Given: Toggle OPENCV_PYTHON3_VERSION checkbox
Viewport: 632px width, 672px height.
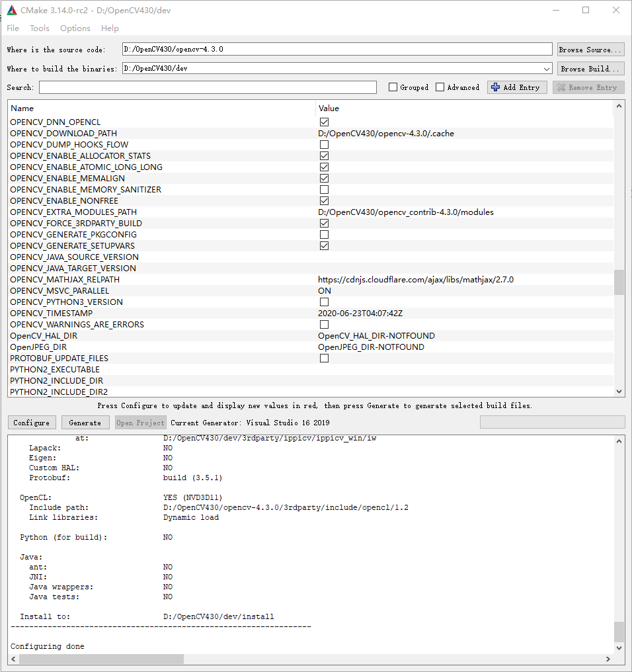Looking at the screenshot, I should (x=325, y=302).
